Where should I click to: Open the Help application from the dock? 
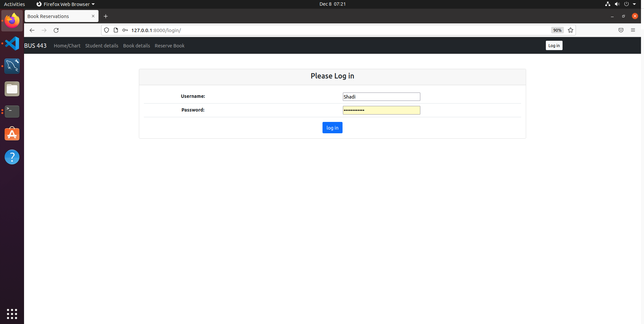point(12,157)
